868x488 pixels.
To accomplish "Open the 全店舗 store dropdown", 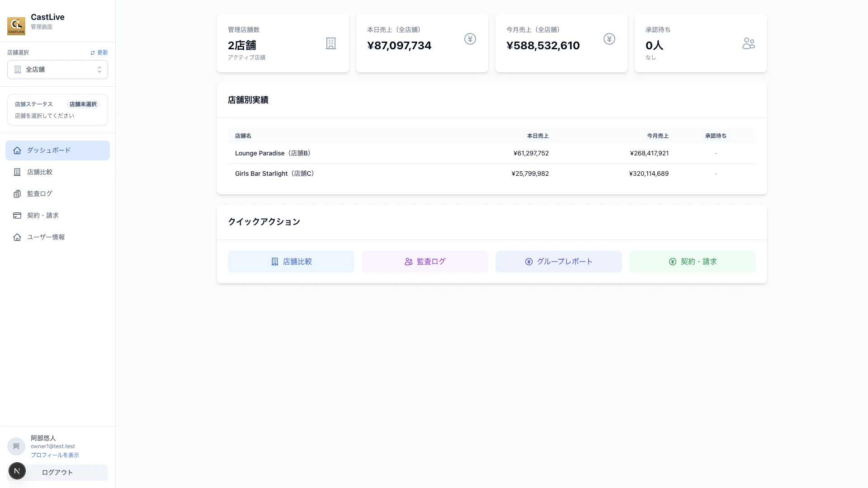I will click(x=57, y=70).
